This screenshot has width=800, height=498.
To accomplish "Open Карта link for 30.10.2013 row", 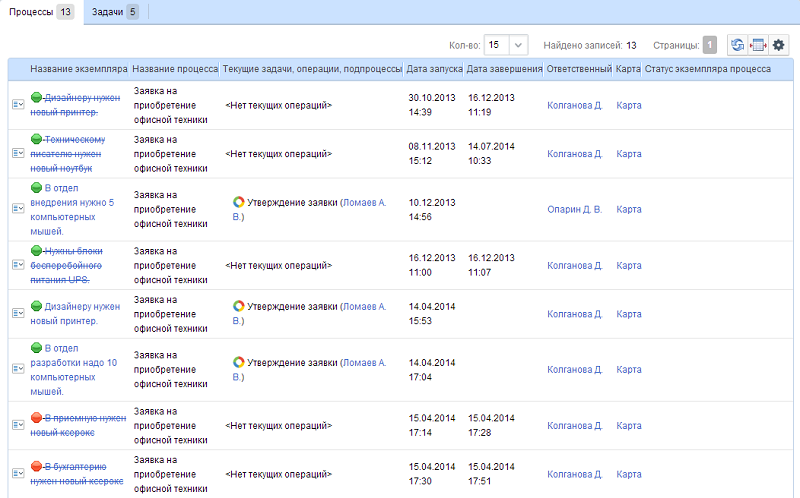I will (x=629, y=105).
